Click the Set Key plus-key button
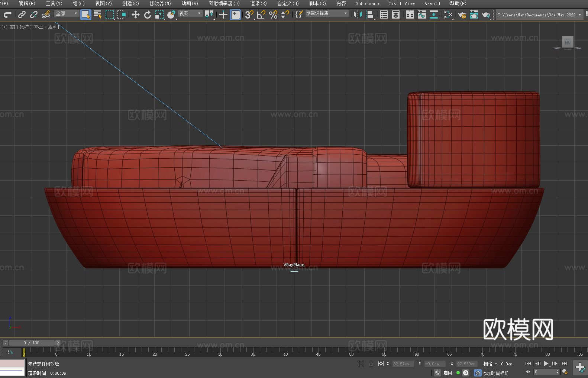Screen dimensions: 588x378 (x=580, y=367)
